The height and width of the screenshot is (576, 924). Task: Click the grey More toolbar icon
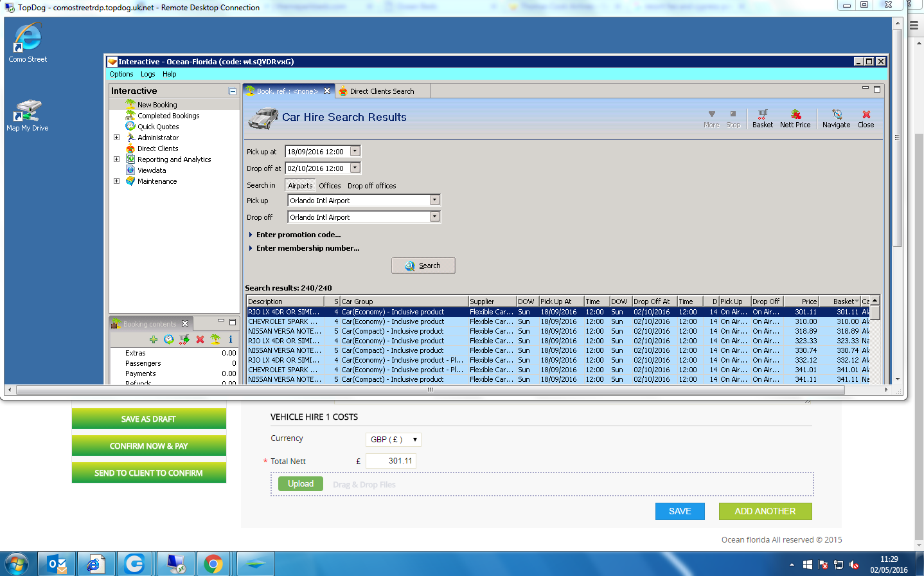pyautogui.click(x=711, y=118)
